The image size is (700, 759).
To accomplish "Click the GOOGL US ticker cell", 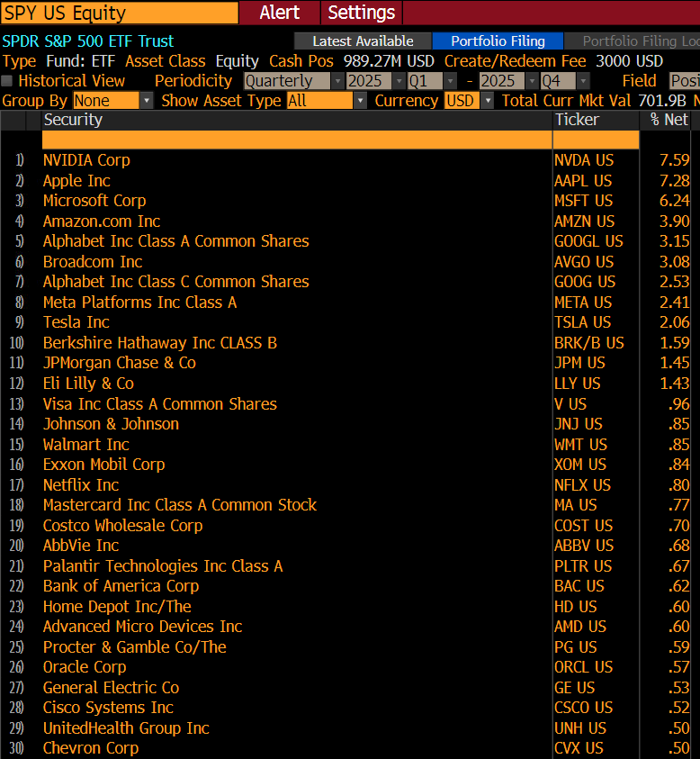I will coord(588,241).
